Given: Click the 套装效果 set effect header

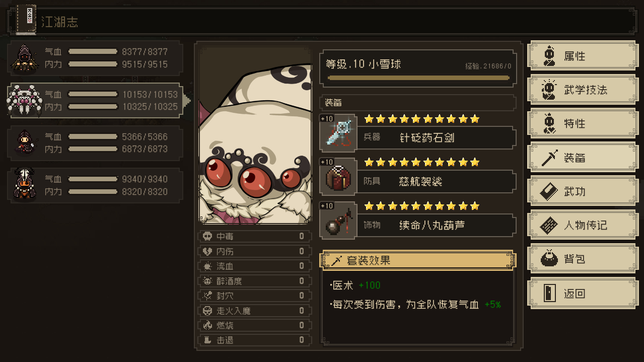Looking at the screenshot, I should (418, 260).
